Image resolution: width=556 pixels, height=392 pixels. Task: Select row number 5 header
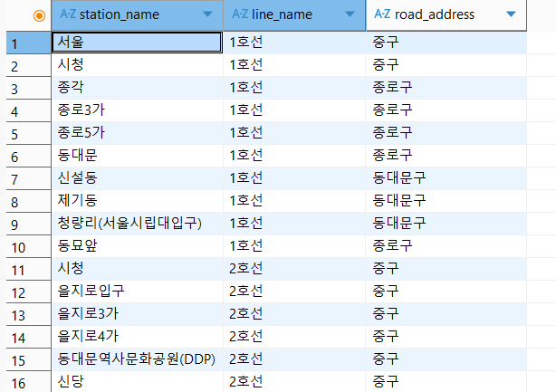click(x=28, y=134)
